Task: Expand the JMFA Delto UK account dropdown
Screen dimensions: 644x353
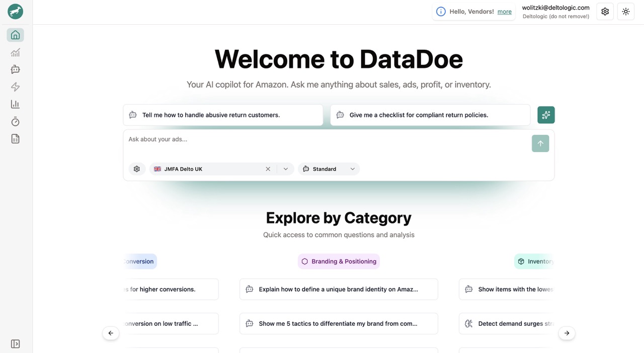Action: pyautogui.click(x=286, y=169)
